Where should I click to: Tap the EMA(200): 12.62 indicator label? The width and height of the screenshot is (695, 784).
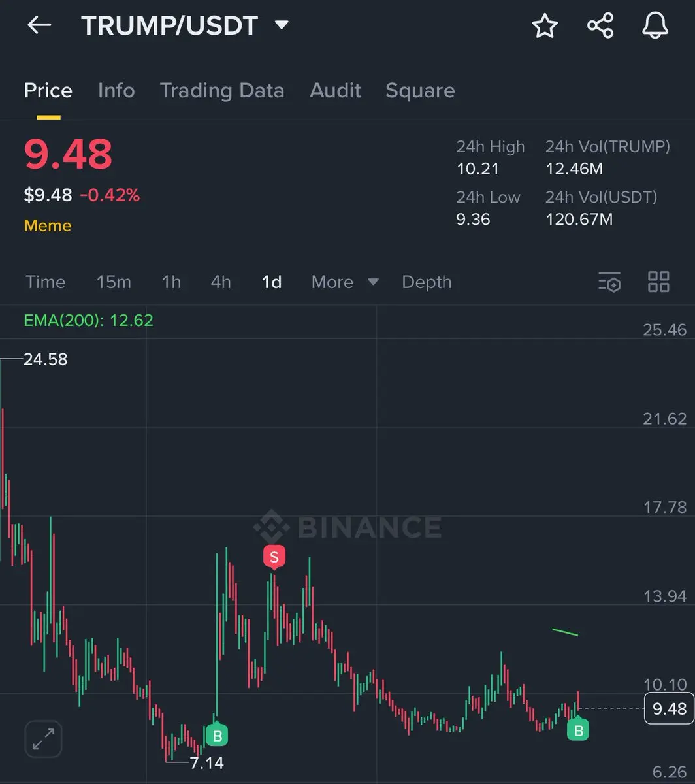(88, 321)
